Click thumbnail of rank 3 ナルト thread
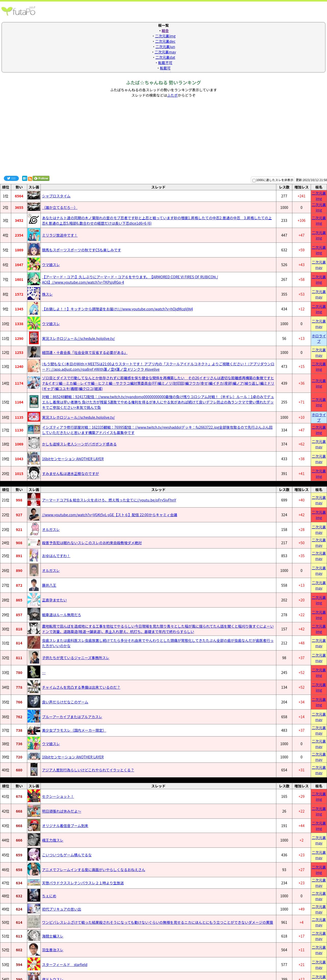 pos(34,220)
